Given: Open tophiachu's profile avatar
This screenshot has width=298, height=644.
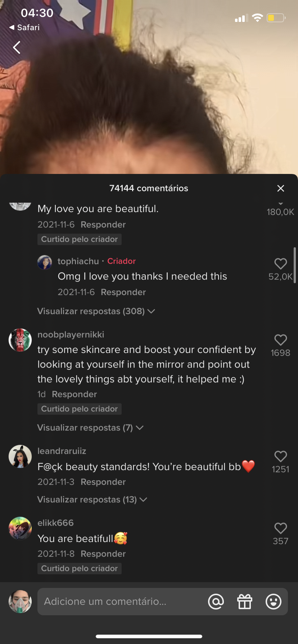Looking at the screenshot, I should (x=45, y=262).
